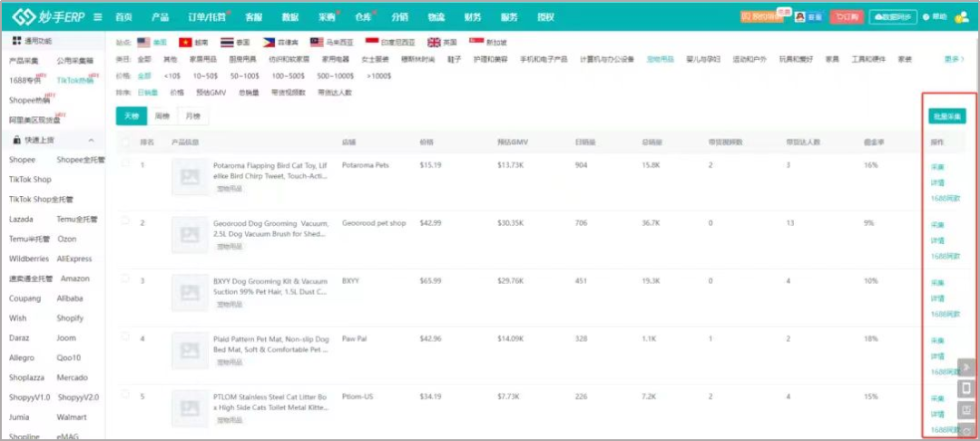Viewport: 980px width, 441px height.
Task: Filter price by 50~100$
Action: tap(244, 76)
